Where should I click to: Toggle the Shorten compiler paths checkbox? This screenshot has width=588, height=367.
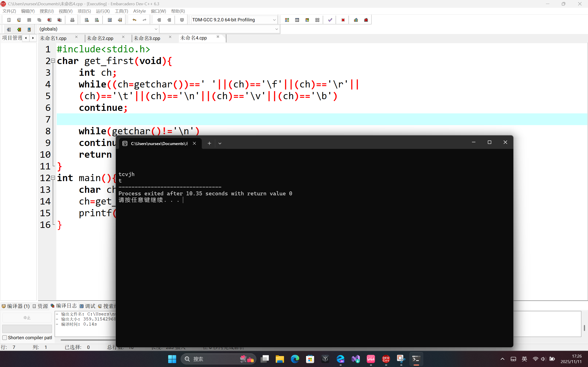click(5, 338)
